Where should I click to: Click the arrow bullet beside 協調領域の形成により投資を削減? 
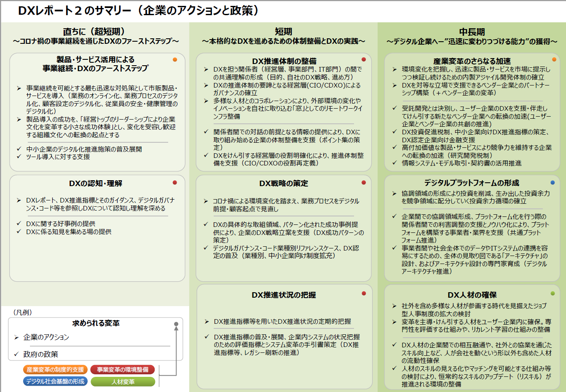pyautogui.click(x=394, y=194)
